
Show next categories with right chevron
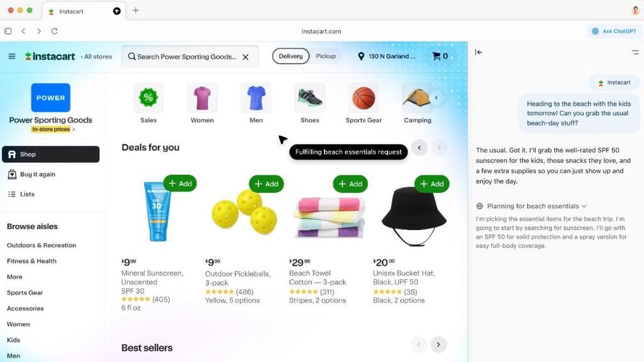coord(436,97)
